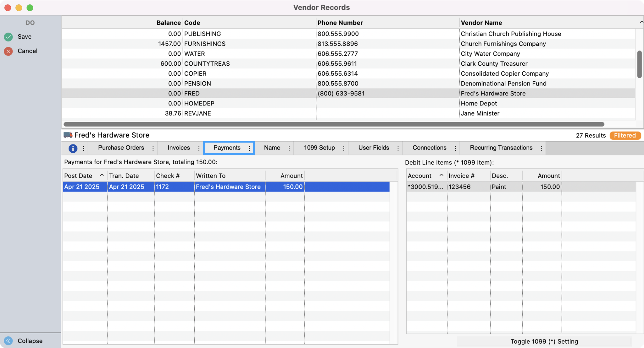Switch to the Invoices tab
The width and height of the screenshot is (644, 348).
click(x=179, y=148)
